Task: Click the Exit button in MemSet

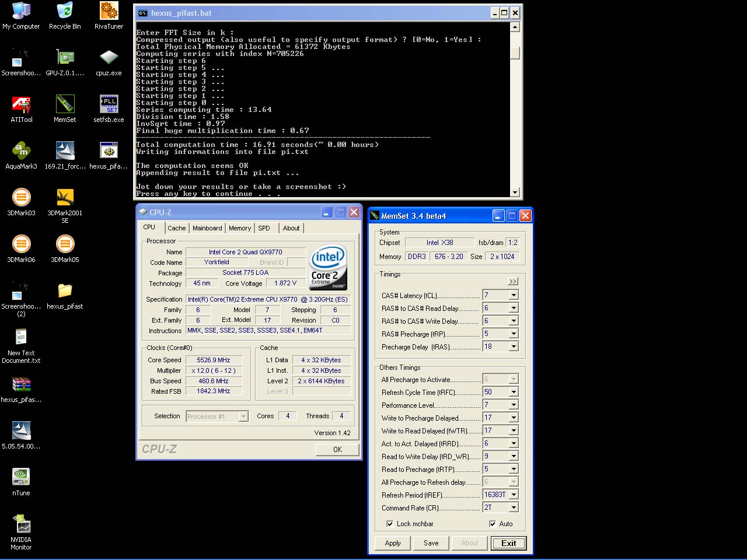Action: pos(509,543)
